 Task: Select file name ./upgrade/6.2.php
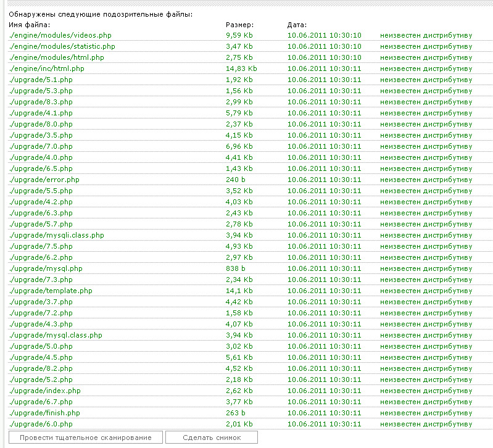(x=41, y=257)
